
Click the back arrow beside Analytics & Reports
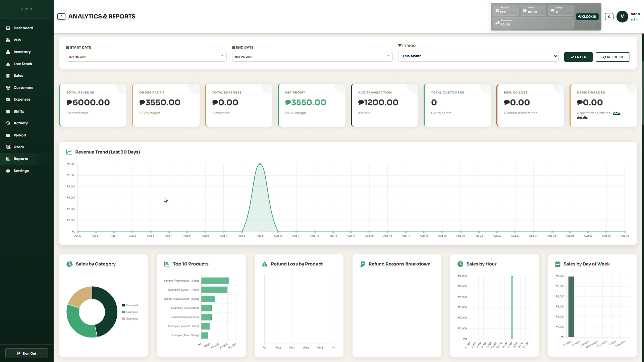[61, 17]
